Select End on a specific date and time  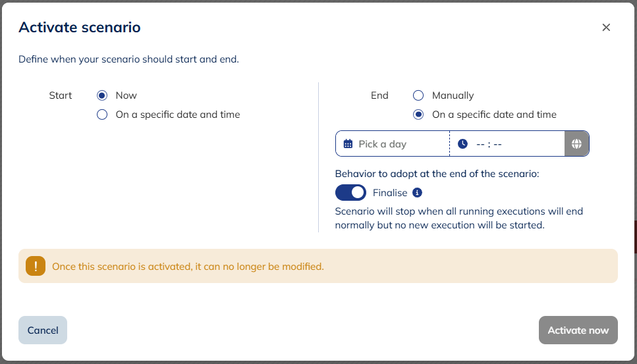pos(418,115)
